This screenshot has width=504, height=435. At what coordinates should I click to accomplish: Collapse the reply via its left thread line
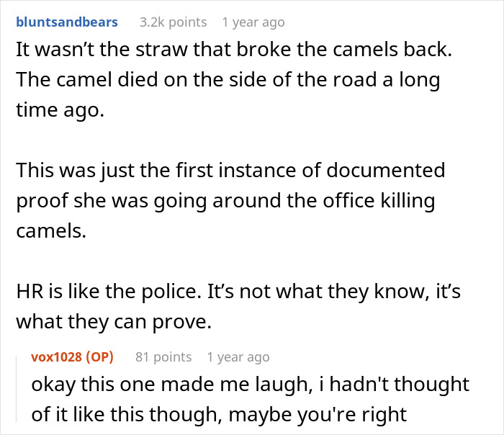(x=17, y=389)
